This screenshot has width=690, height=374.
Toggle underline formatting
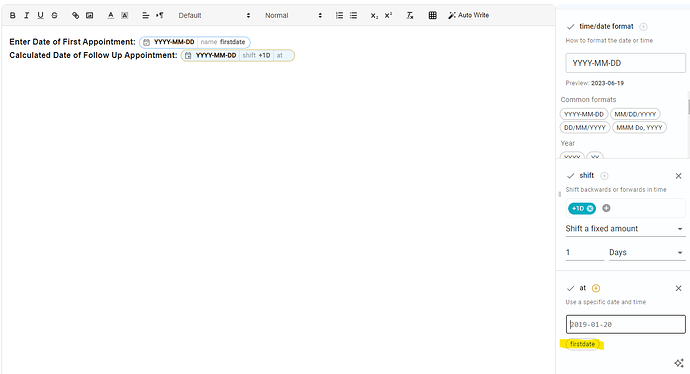pos(40,15)
